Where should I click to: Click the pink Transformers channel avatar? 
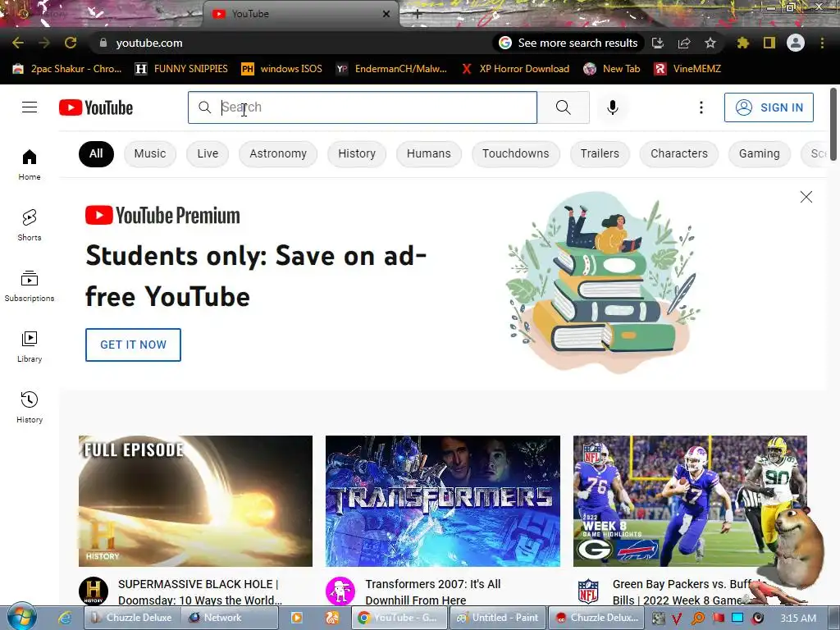tap(340, 591)
